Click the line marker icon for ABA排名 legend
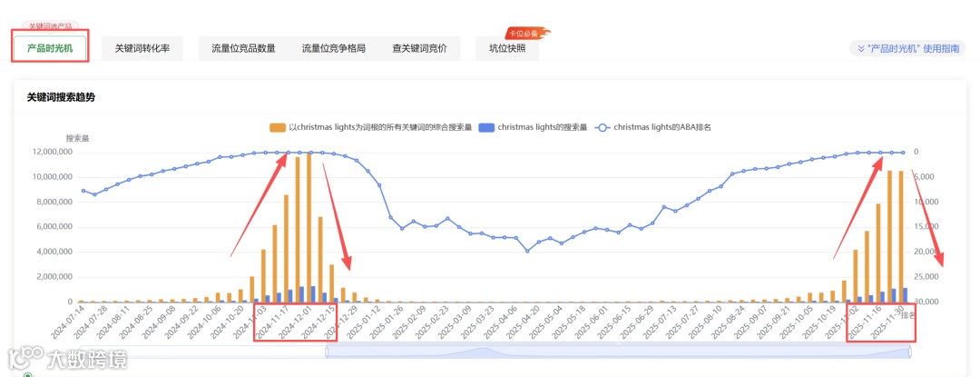Screen dimensions: 980x377 pyautogui.click(x=603, y=127)
